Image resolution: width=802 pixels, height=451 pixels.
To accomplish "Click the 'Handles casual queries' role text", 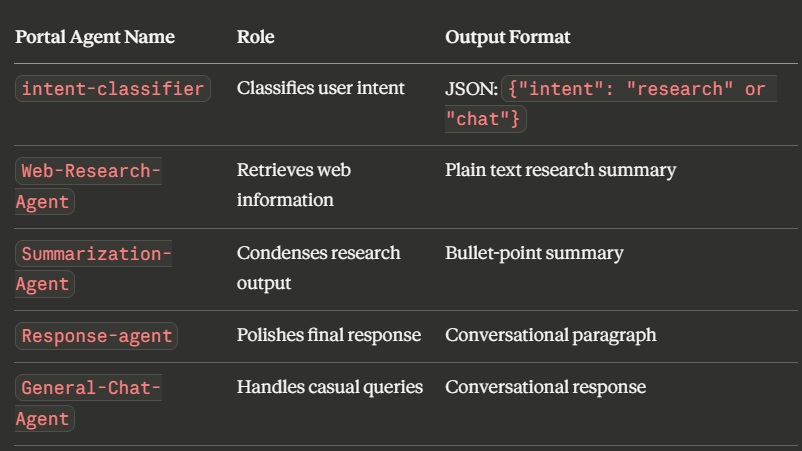I will [330, 387].
